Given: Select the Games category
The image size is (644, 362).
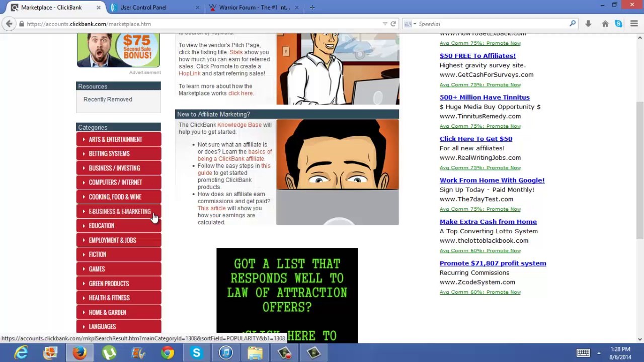Looking at the screenshot, I should tap(119, 269).
